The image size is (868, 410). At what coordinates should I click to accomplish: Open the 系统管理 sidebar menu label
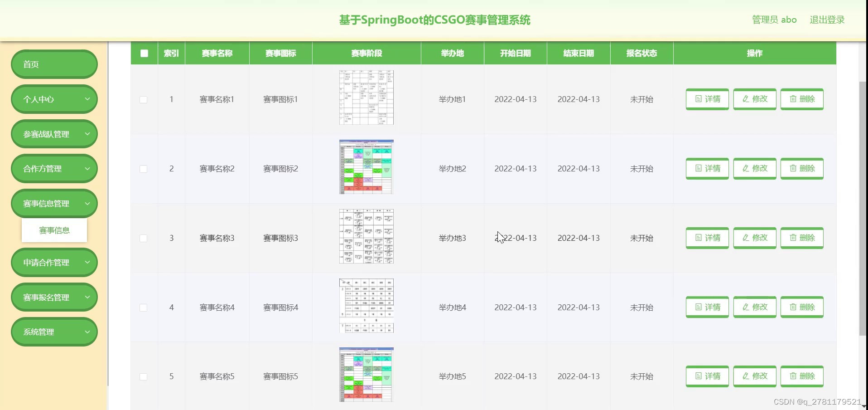point(39,332)
